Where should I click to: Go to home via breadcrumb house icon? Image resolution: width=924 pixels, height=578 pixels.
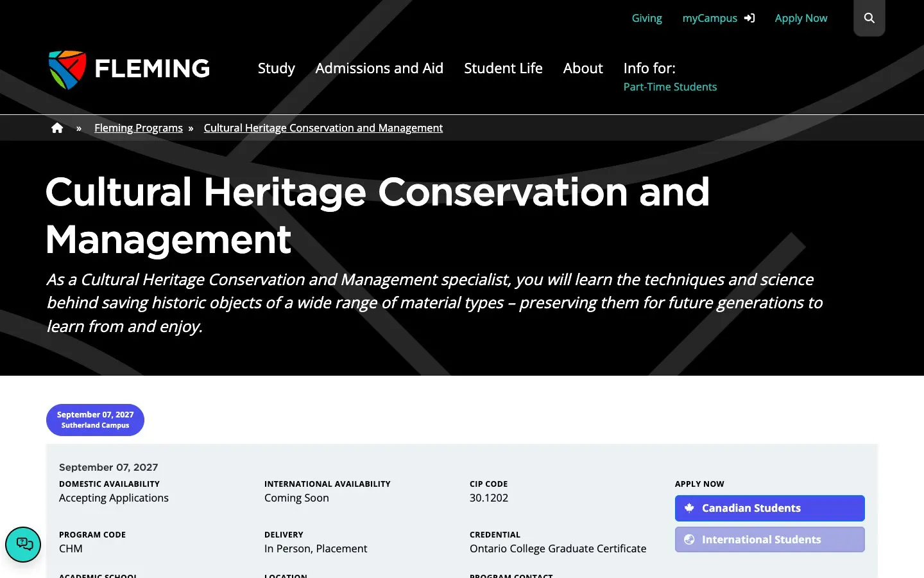point(57,128)
